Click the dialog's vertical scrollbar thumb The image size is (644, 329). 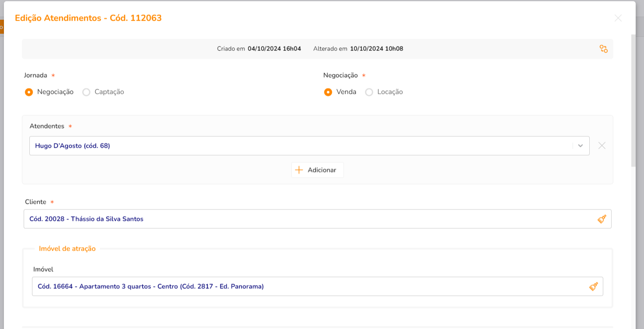coord(633,101)
